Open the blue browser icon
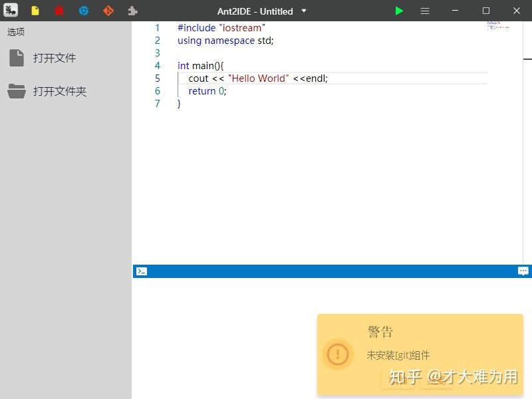Viewport: 532px width, 399px height. (x=84, y=11)
